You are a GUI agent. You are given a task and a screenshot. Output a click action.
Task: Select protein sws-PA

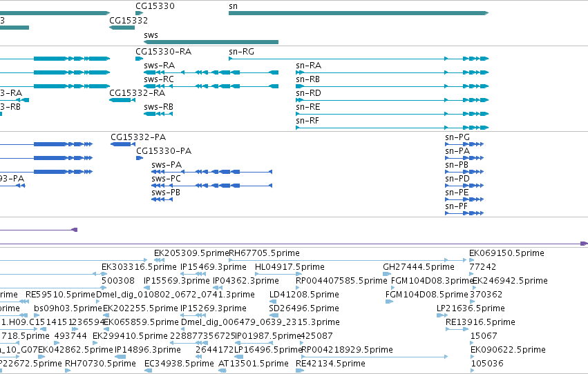click(212, 172)
